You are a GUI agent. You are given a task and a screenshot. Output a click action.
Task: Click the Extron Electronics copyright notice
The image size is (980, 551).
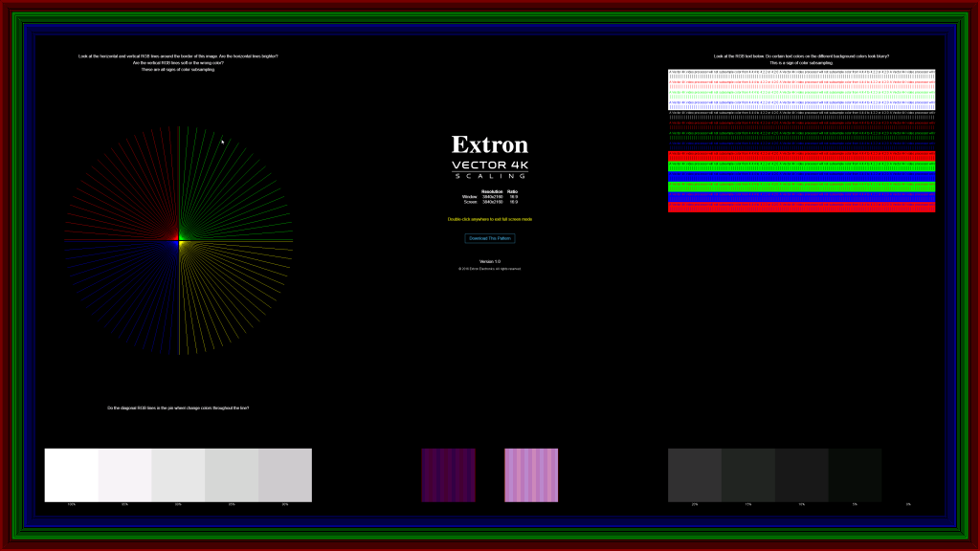(x=489, y=269)
